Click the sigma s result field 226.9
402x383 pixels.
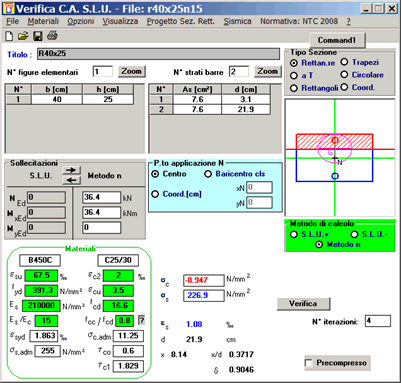point(204,295)
